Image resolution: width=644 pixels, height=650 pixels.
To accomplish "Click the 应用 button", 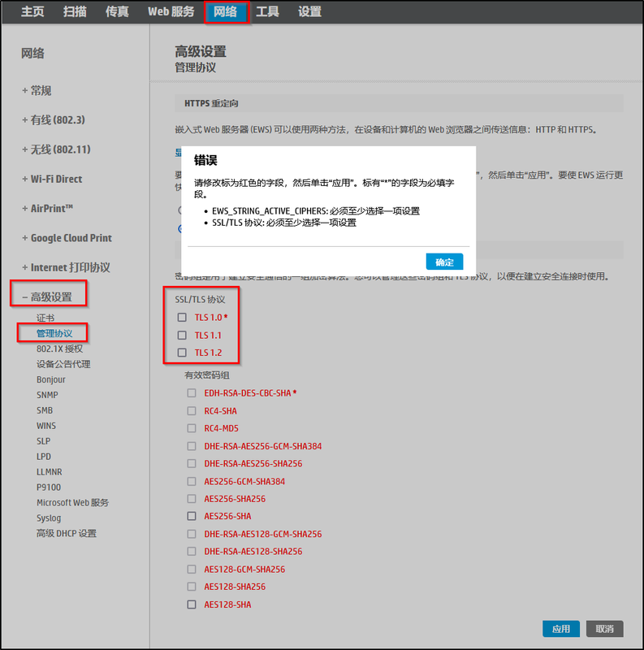I will pyautogui.click(x=560, y=629).
